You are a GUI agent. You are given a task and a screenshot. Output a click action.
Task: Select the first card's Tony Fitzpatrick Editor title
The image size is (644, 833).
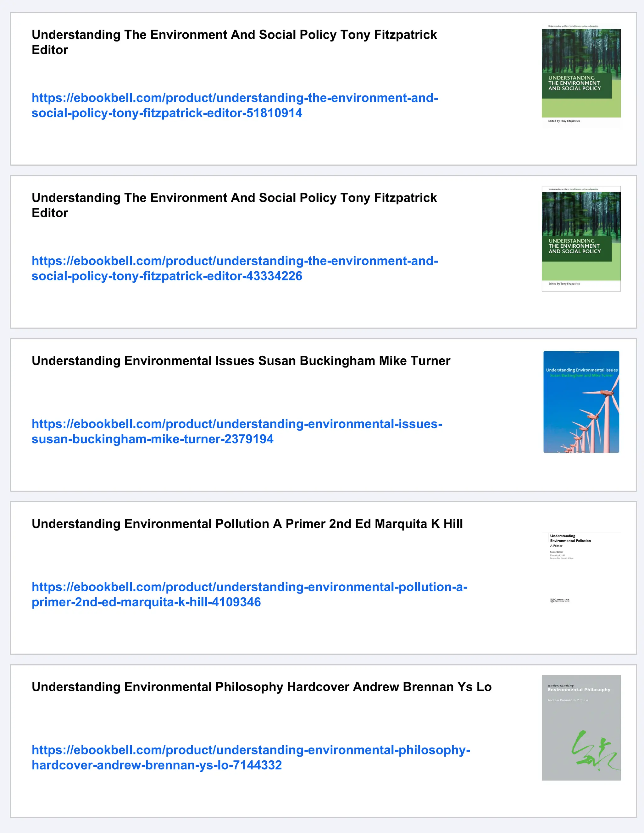click(x=234, y=42)
